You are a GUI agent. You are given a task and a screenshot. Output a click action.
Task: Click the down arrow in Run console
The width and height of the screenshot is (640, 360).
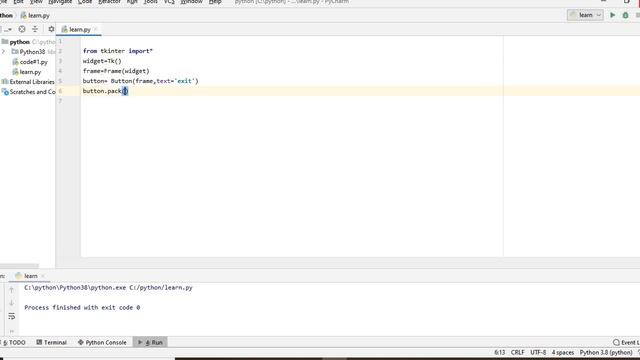click(11, 303)
